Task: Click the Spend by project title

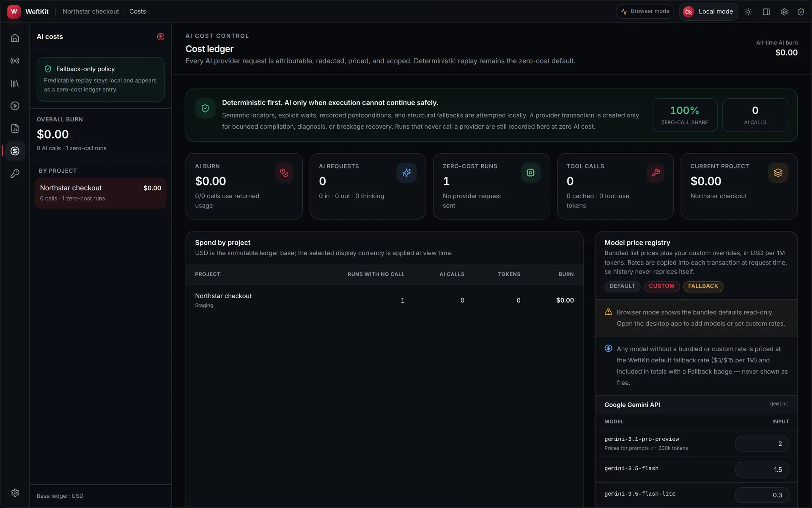Action: click(x=222, y=243)
